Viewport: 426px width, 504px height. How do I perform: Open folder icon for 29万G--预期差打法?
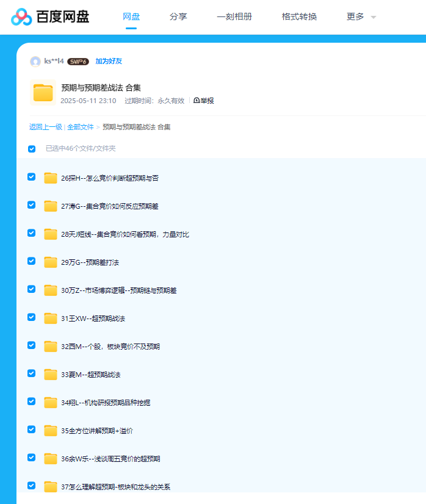pyautogui.click(x=51, y=262)
